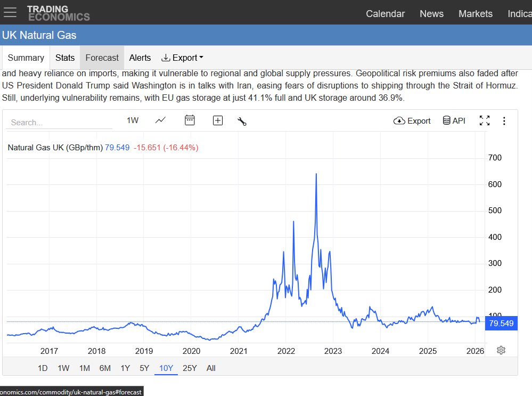This screenshot has width=532, height=396.
Task: Open the Export dropdown in tab bar
Action: click(x=183, y=58)
